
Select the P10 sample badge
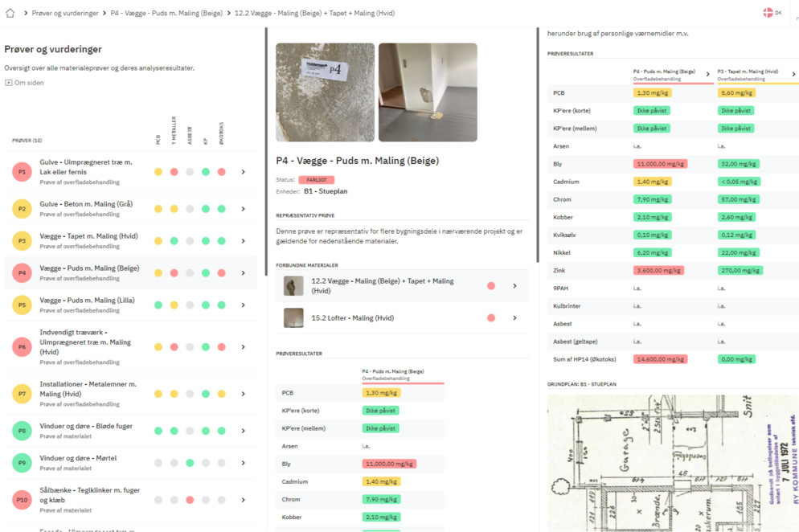[22, 500]
